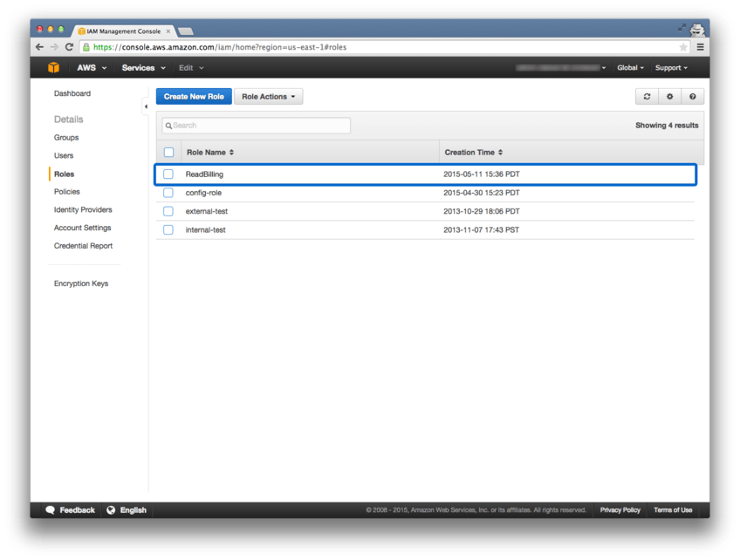Image resolution: width=740 pixels, height=560 pixels.
Task: Sort by Role Name column
Action: click(210, 153)
